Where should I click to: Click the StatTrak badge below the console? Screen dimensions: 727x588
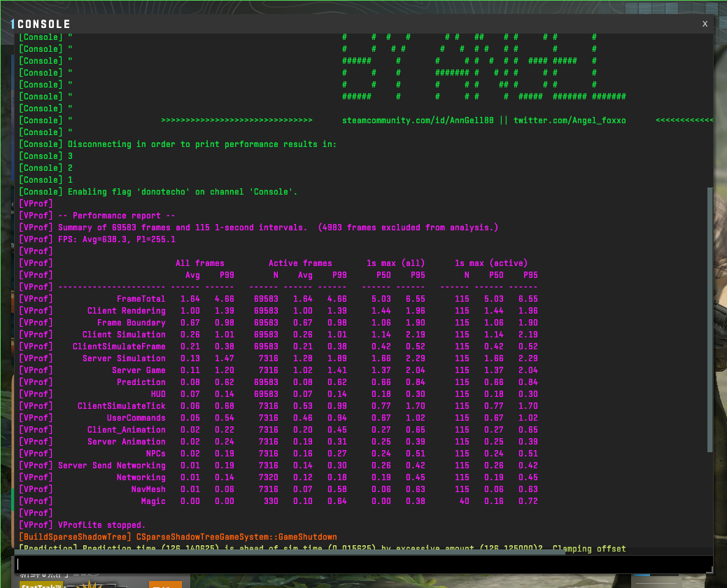coord(39,584)
